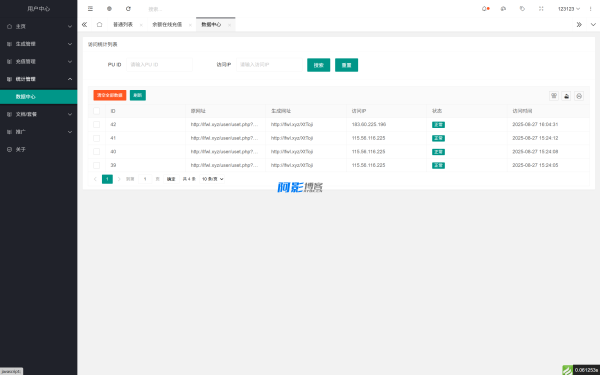Open the theme palette icon in header
The height and width of the screenshot is (375, 600).
[x=503, y=8]
